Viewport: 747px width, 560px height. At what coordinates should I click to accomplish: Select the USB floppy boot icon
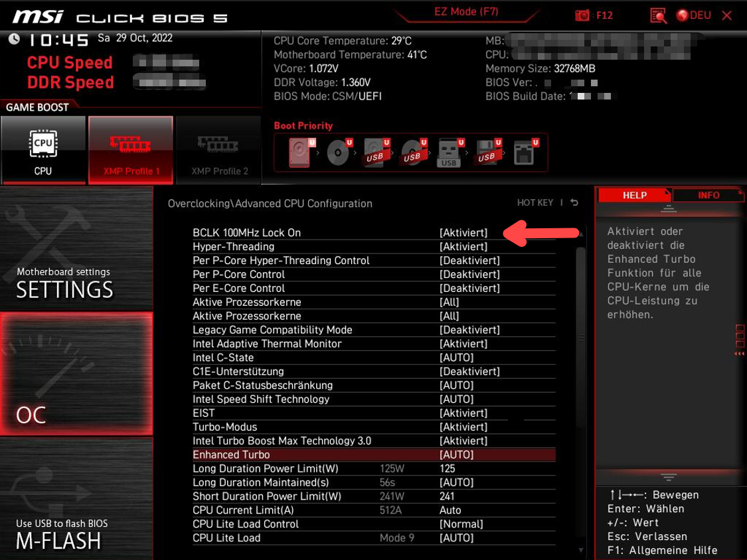point(488,153)
